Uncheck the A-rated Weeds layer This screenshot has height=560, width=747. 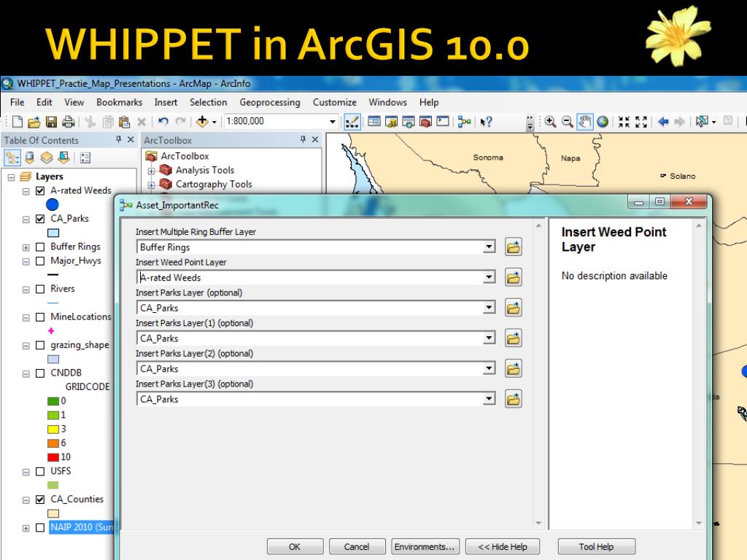coord(41,191)
